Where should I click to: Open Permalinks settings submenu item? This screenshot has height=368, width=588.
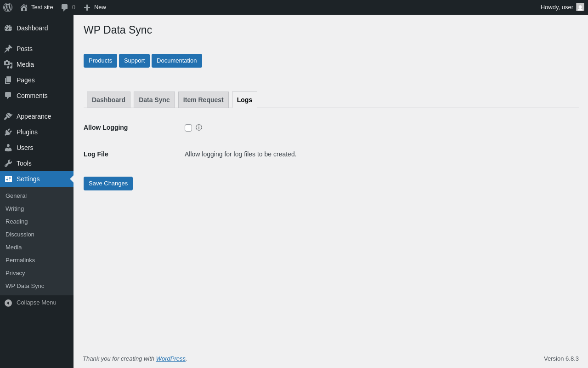coord(20,260)
